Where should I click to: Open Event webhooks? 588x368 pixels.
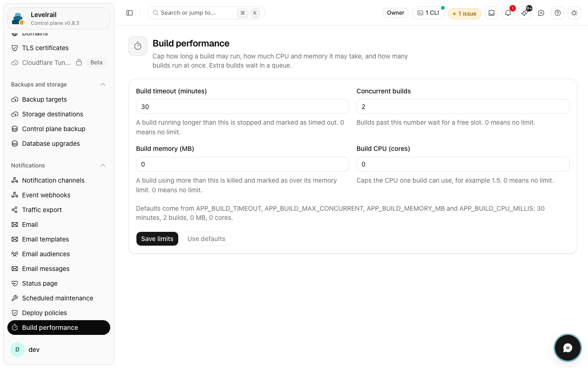coord(59,195)
